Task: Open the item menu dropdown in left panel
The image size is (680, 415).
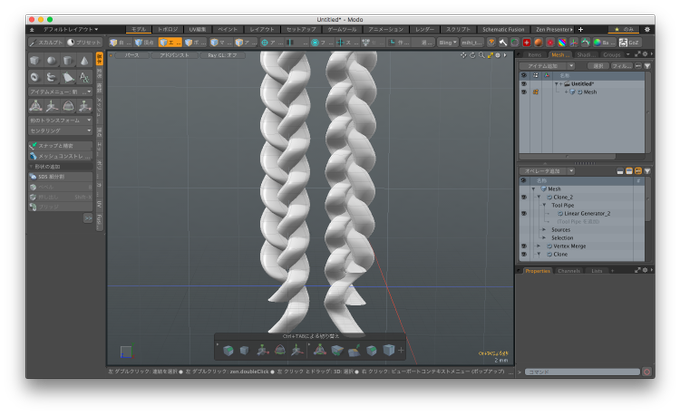Action: [60, 92]
